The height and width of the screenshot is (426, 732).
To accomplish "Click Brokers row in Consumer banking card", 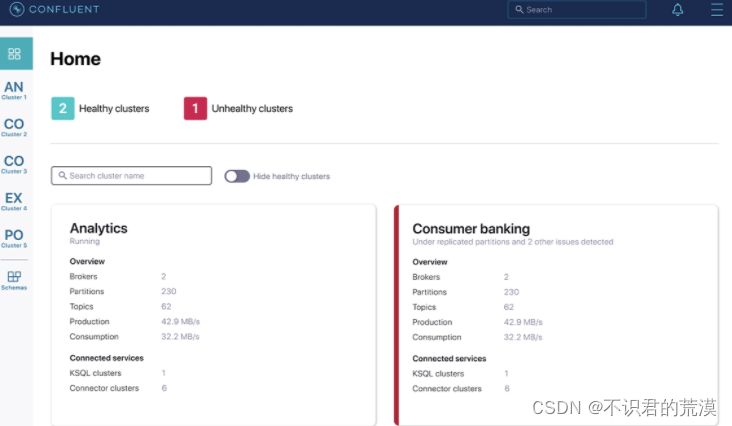I will pos(461,277).
